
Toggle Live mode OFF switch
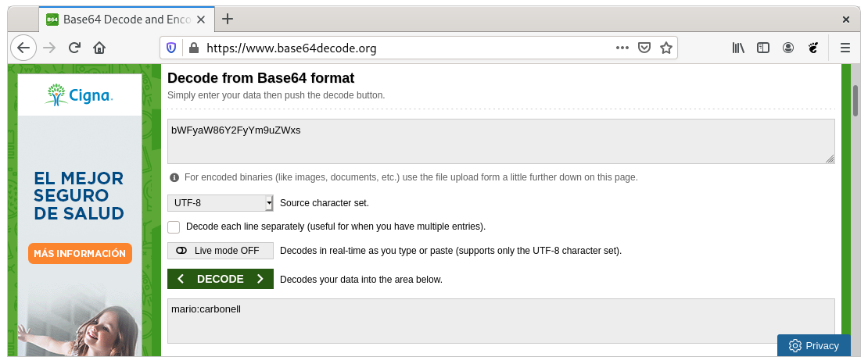click(x=220, y=251)
